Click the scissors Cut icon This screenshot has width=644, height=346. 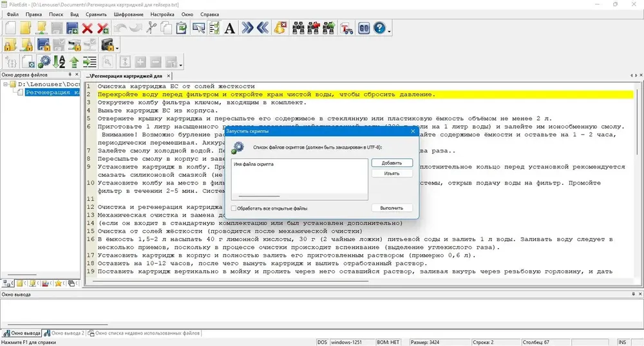tap(151, 28)
